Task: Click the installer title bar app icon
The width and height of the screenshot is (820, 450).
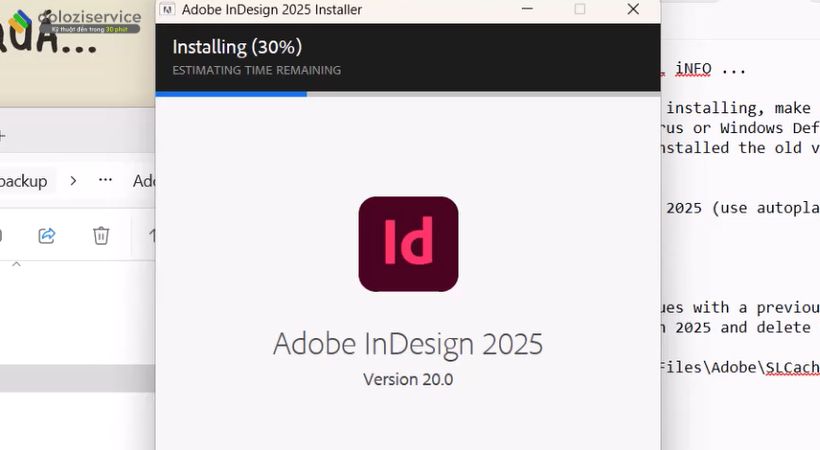Action: point(167,9)
